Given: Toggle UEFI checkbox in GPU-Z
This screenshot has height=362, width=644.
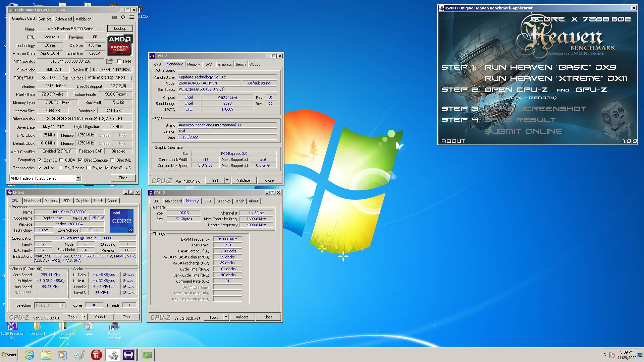Looking at the screenshot, I should coord(119,61).
